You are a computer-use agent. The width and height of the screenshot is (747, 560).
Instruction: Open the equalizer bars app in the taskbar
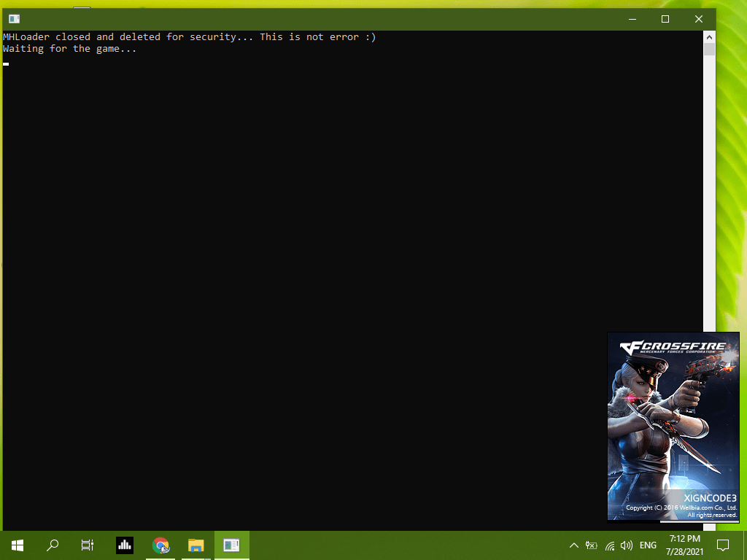point(124,545)
